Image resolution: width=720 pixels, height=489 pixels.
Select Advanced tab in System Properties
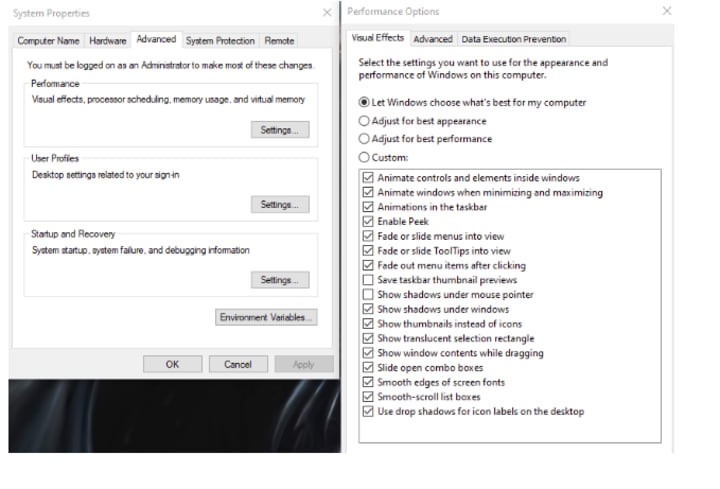pyautogui.click(x=156, y=39)
